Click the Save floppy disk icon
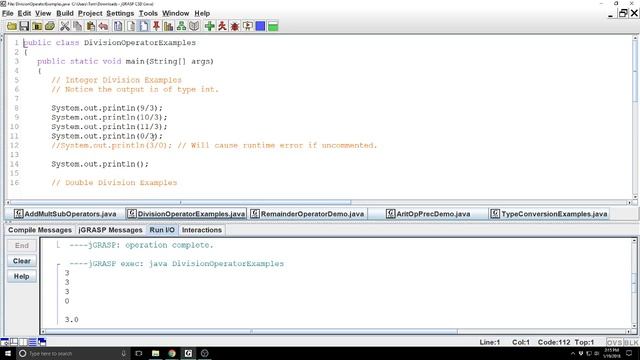 point(24,27)
